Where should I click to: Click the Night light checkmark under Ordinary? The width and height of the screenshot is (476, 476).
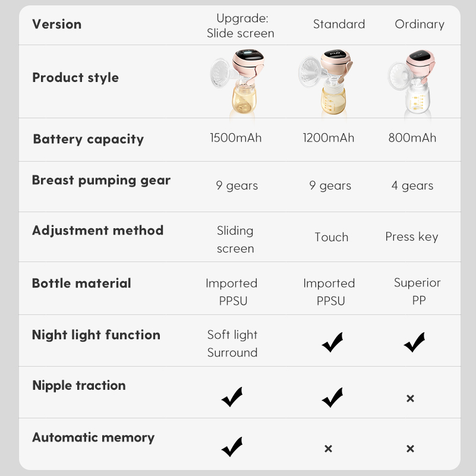click(414, 342)
